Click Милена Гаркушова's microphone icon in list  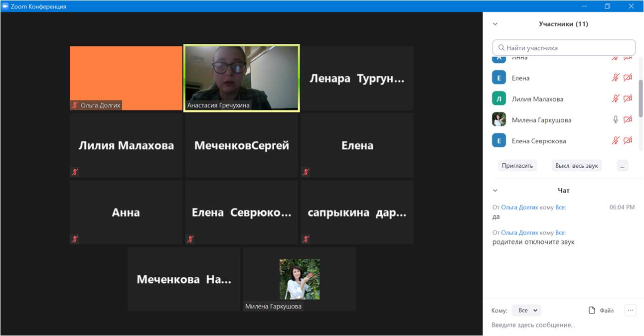point(616,119)
